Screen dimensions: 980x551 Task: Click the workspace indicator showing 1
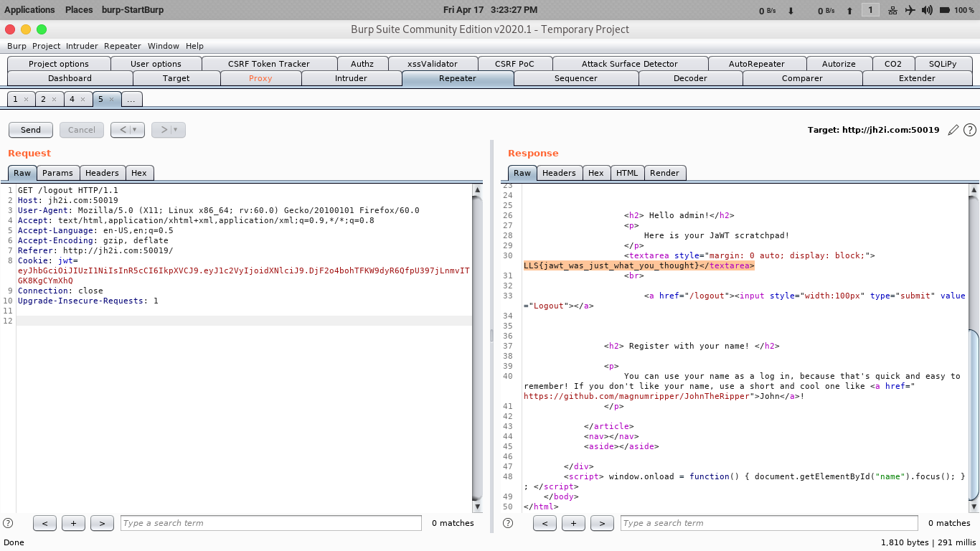pos(870,9)
